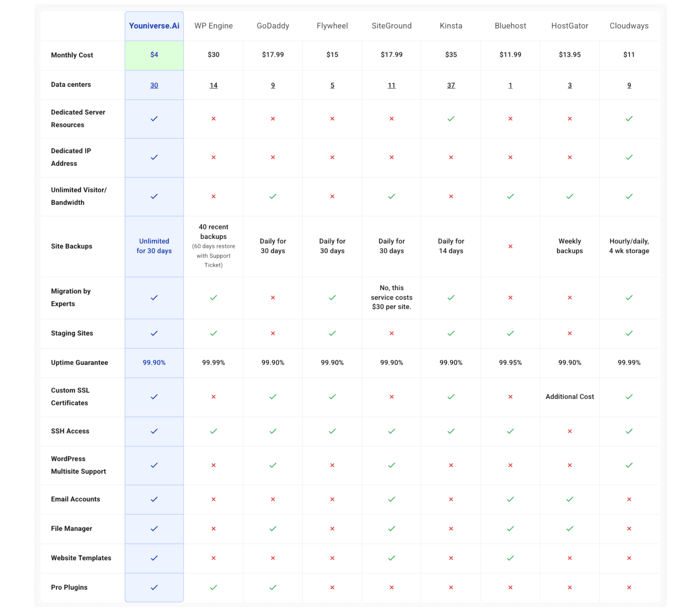Click Youniverse.Ai Dedicated Server Resources checkmark
Screen dimensions: 700x612
pos(154,119)
